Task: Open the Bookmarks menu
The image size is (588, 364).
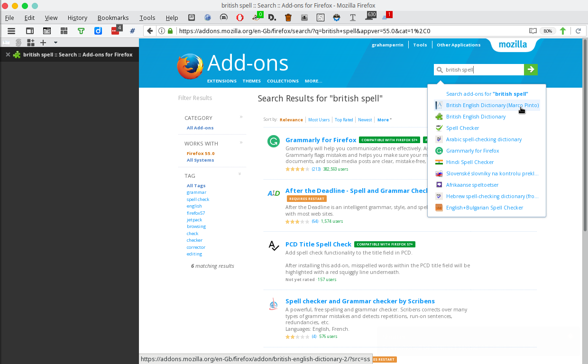Action: tap(113, 18)
